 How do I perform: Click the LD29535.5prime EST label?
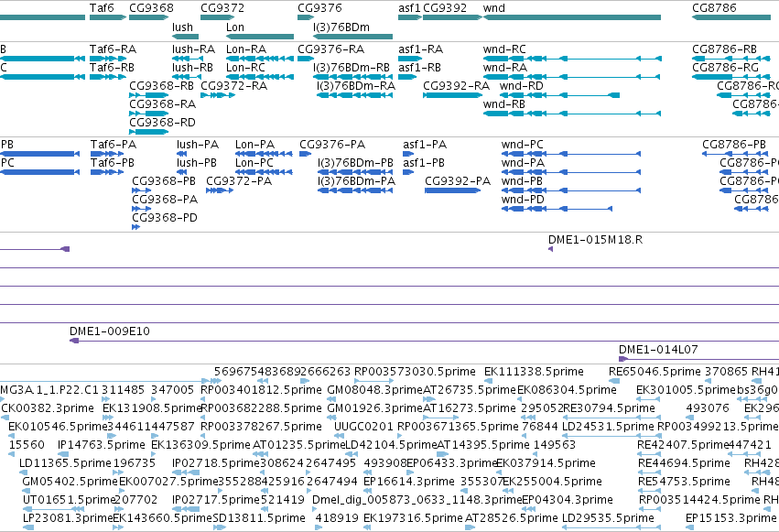click(608, 518)
